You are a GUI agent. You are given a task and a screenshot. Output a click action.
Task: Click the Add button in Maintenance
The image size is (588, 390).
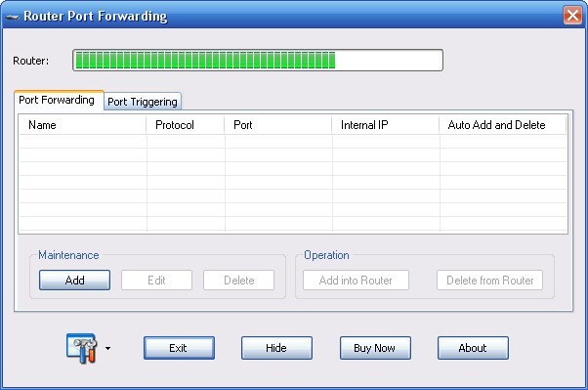pos(74,281)
